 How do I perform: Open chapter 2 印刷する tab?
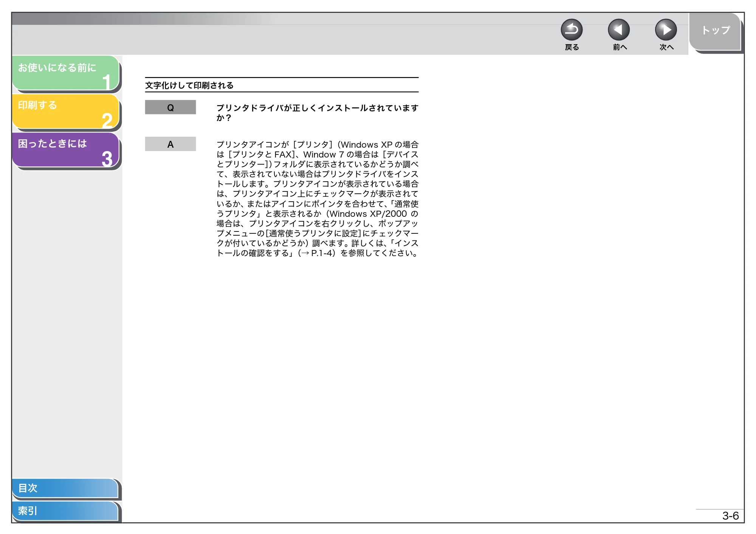click(66, 111)
